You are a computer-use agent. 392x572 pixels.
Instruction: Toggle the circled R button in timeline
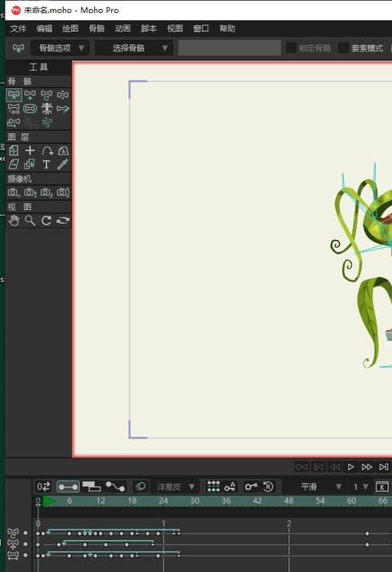tap(268, 486)
